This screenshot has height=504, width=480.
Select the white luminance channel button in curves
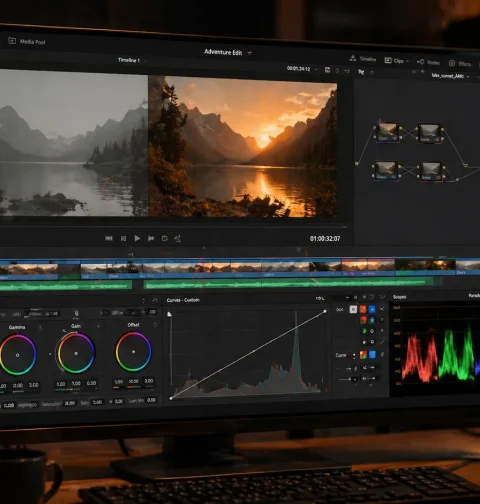pos(353,309)
